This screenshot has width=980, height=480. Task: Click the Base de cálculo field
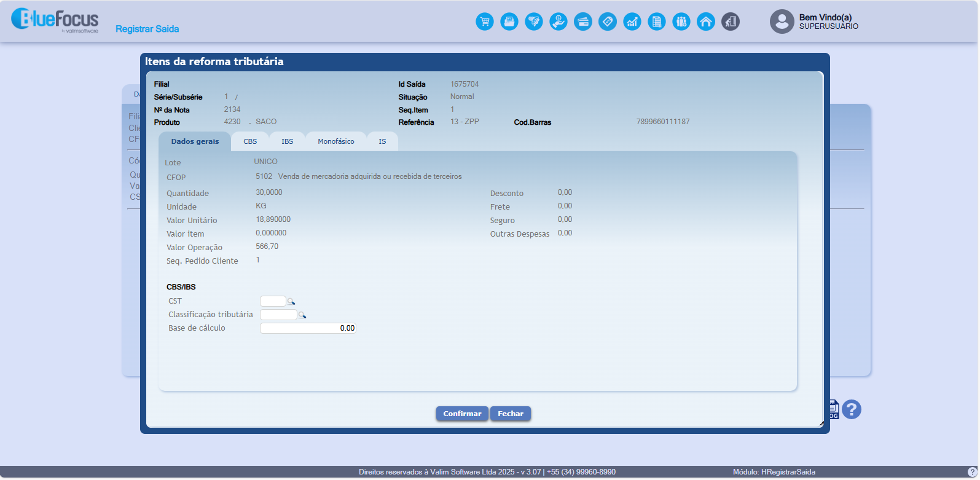308,328
